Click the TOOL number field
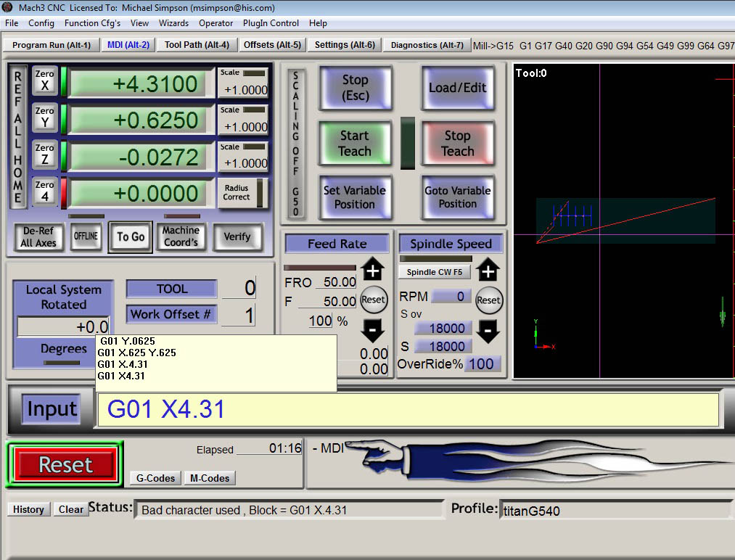 click(239, 288)
